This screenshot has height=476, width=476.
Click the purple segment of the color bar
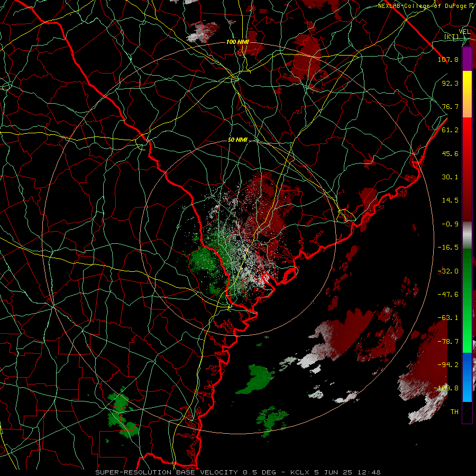[x=467, y=59]
